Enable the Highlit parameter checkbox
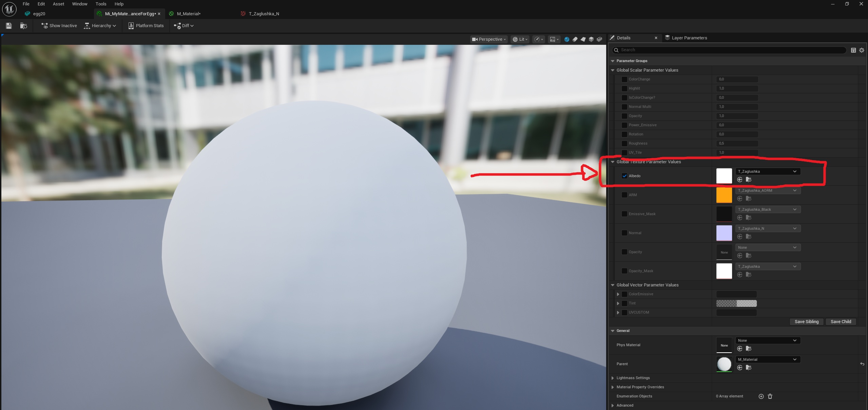 (x=624, y=89)
